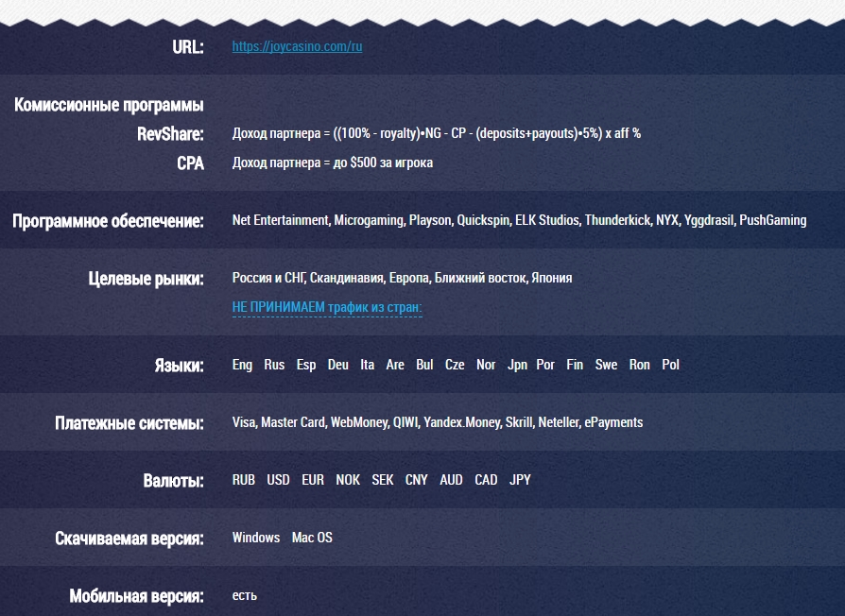Click the Mac OS download version text
845x616 pixels.
point(312,538)
